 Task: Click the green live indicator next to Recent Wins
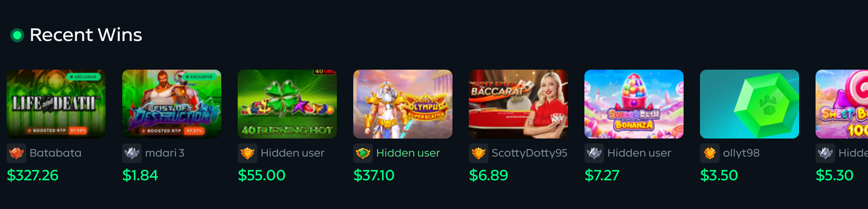click(x=17, y=35)
